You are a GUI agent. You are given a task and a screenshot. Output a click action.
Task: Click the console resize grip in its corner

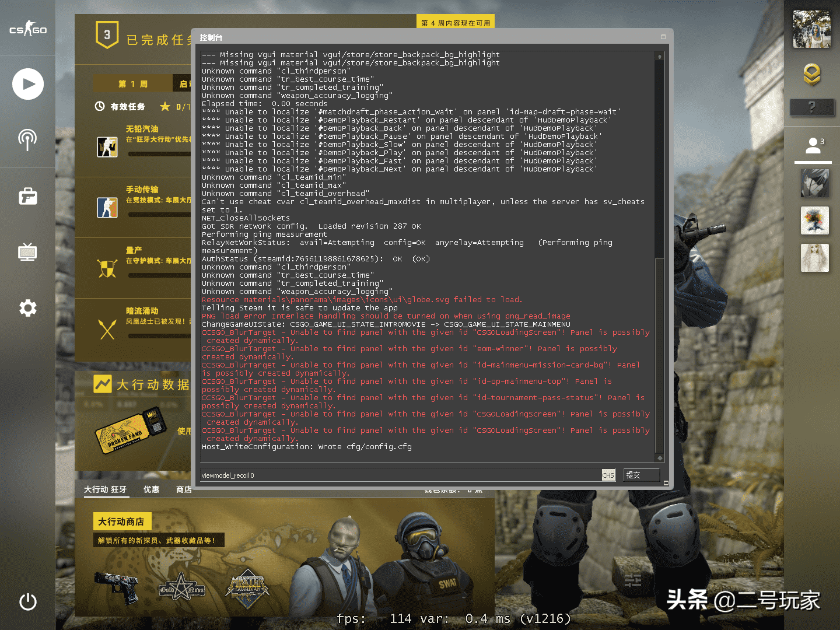(666, 483)
